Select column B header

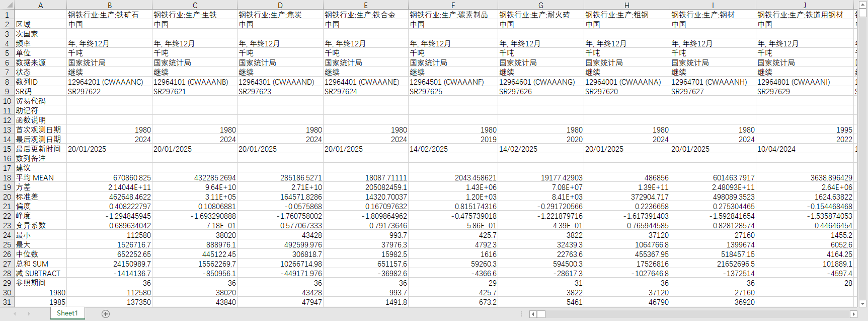(x=109, y=5)
